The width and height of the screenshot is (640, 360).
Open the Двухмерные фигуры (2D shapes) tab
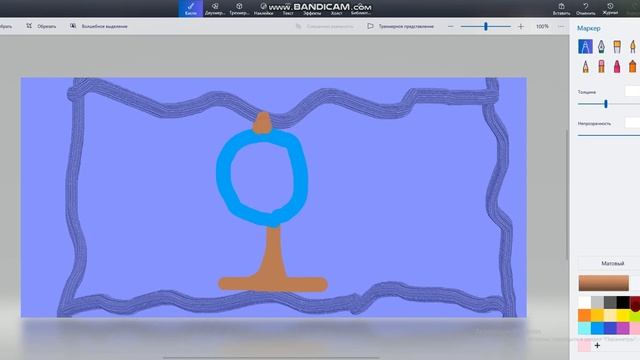(215, 9)
